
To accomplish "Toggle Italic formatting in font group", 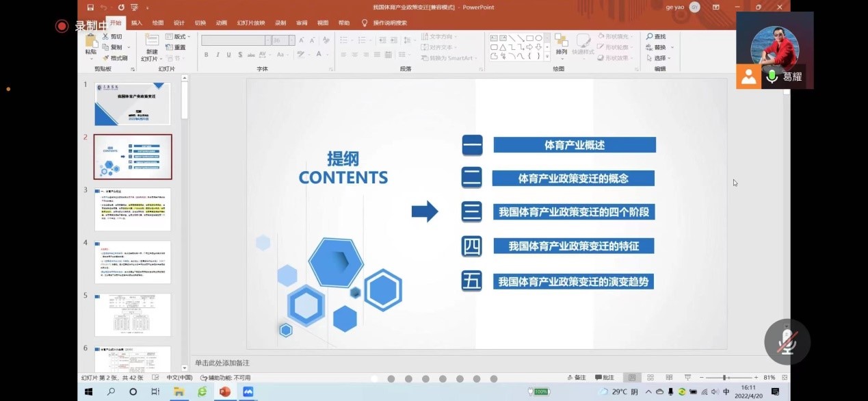I will tap(218, 55).
